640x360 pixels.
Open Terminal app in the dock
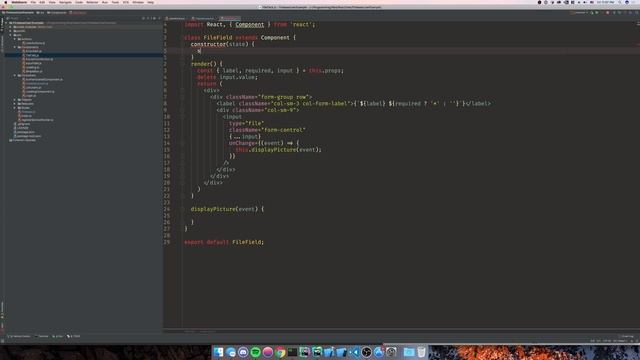tap(293, 352)
